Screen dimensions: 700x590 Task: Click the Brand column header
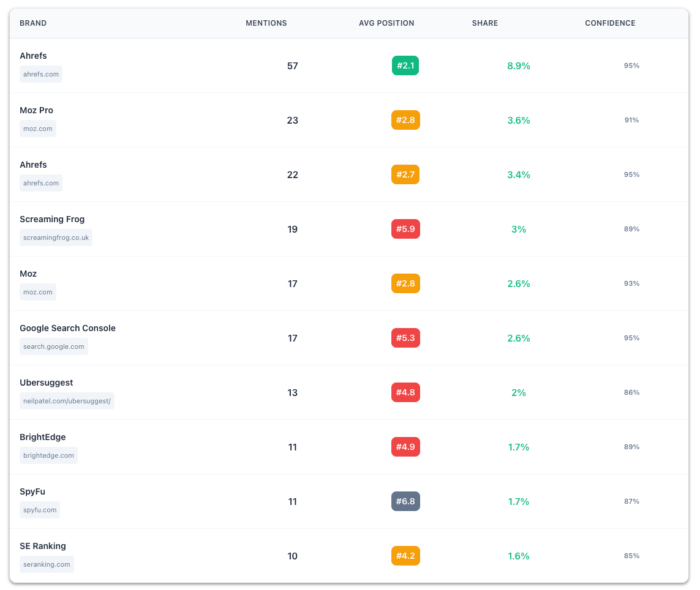point(33,23)
